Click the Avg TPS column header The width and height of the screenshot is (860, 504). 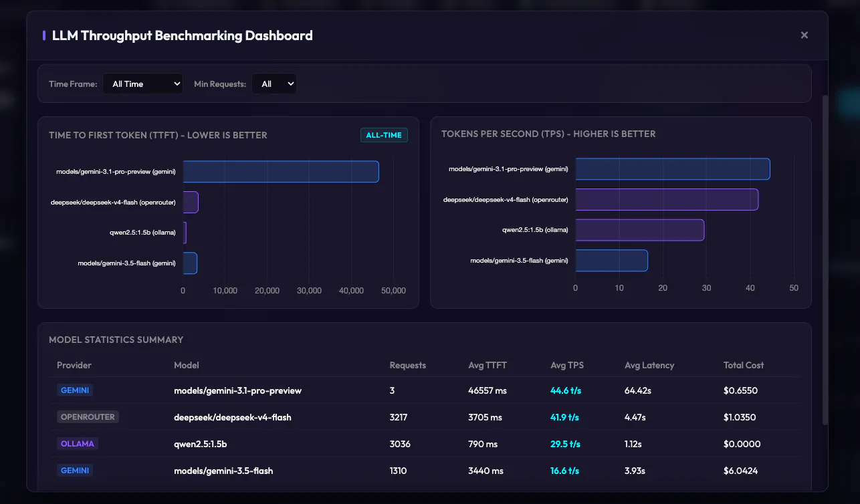(567, 365)
